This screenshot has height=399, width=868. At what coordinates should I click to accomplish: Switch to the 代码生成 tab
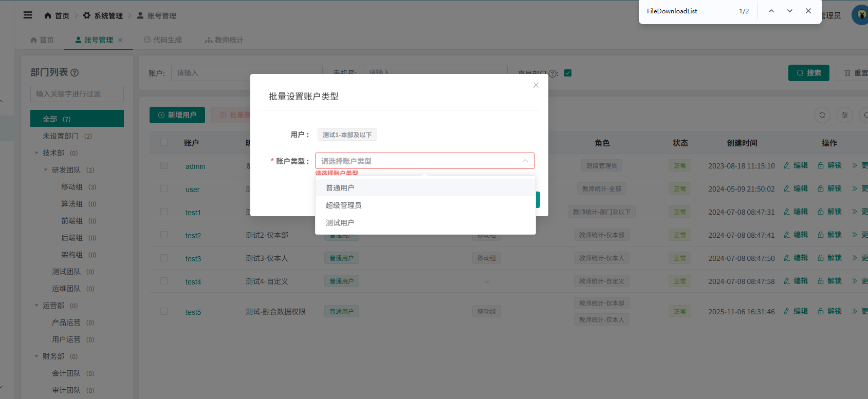[162, 40]
